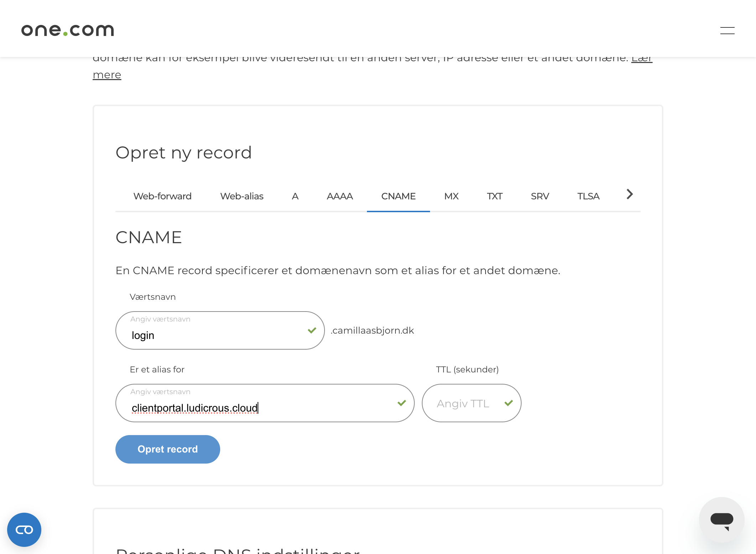The height and width of the screenshot is (554, 756).
Task: Open the TXT record tab
Action: [494, 196]
